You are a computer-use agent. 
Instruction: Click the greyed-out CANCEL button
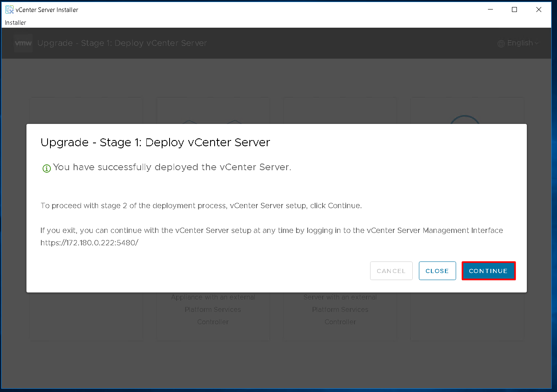click(391, 271)
